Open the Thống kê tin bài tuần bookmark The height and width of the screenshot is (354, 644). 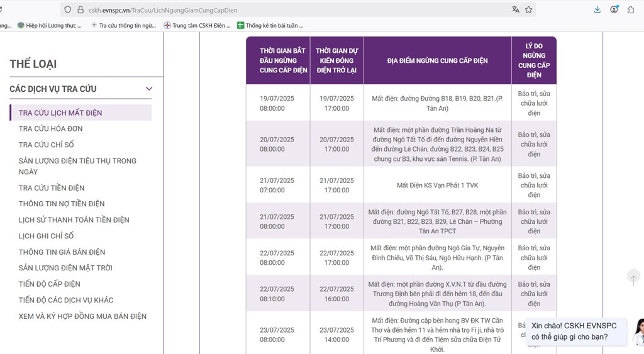(270, 25)
